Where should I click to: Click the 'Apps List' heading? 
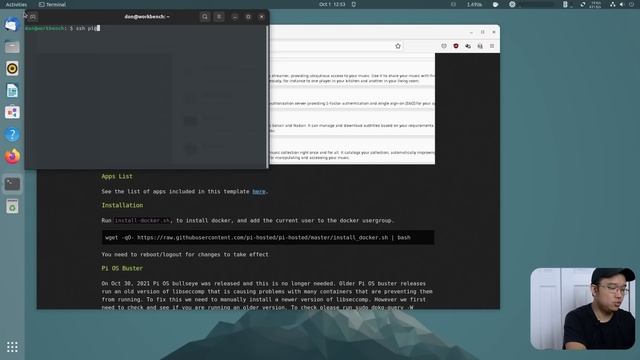(117, 176)
